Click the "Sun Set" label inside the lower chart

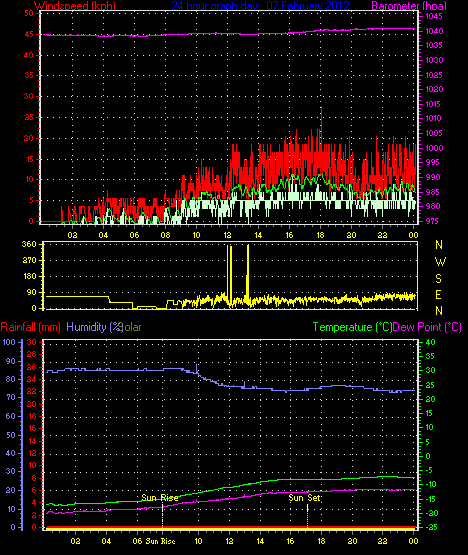(304, 498)
